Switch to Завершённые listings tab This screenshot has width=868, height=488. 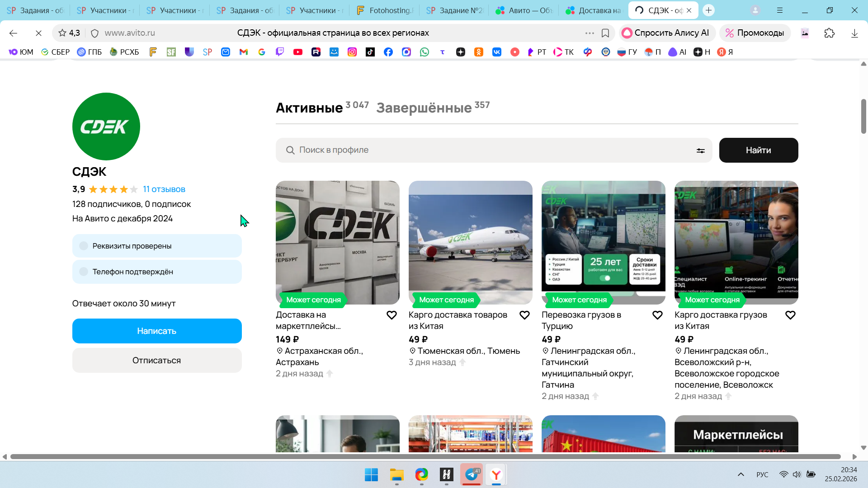click(424, 108)
